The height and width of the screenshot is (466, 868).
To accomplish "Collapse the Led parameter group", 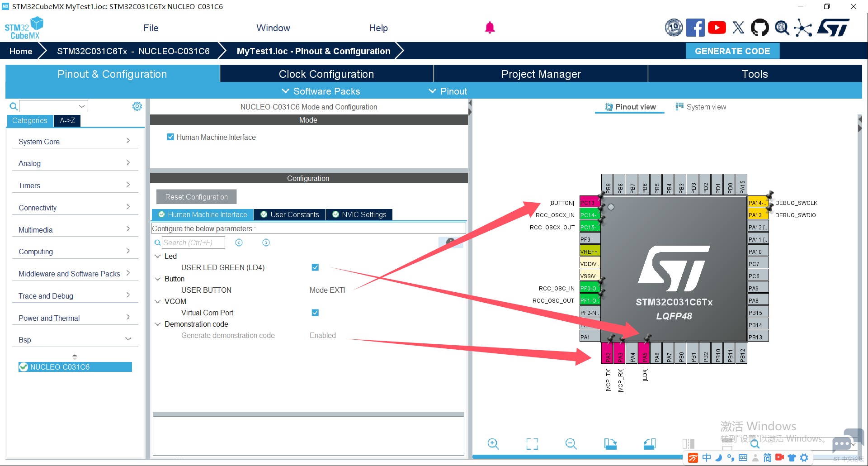I will coord(158,256).
